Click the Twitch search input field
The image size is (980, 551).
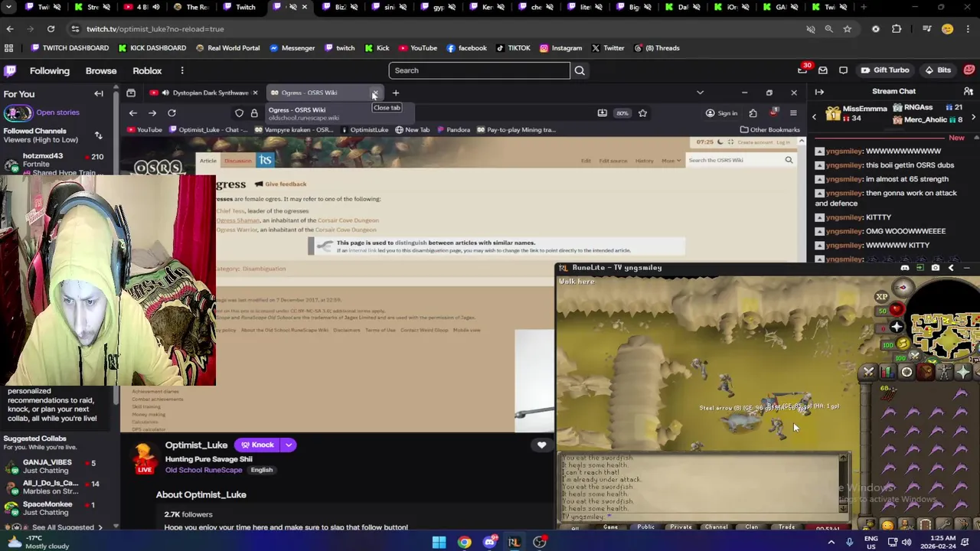(x=479, y=70)
